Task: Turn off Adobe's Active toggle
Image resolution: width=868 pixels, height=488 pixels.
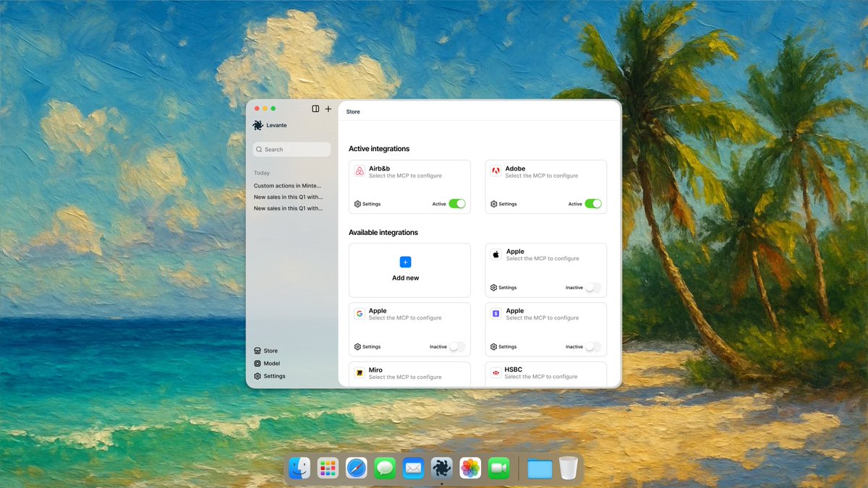Action: click(594, 204)
